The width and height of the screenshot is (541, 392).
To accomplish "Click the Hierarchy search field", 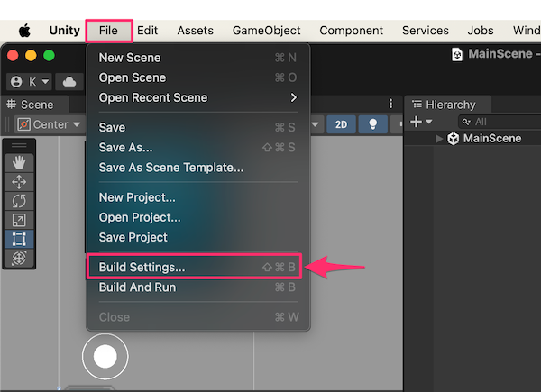I will click(x=500, y=122).
